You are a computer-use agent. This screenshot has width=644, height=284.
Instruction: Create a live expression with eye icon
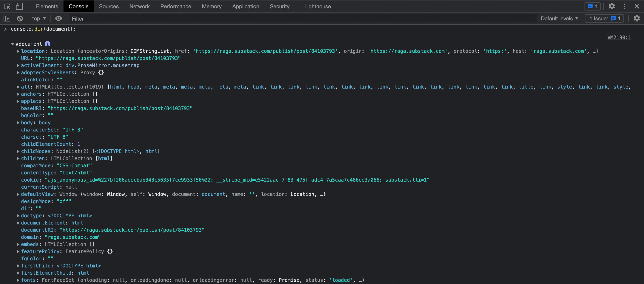click(59, 18)
